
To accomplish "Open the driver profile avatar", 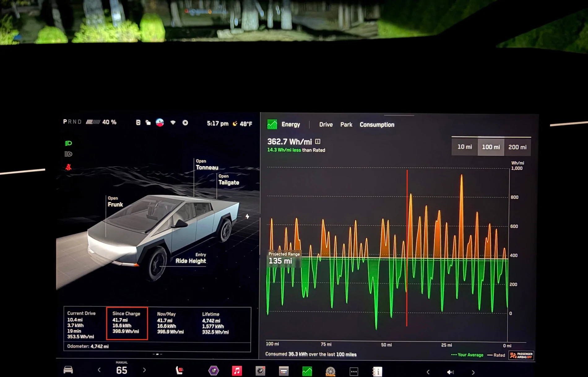I will click(160, 123).
